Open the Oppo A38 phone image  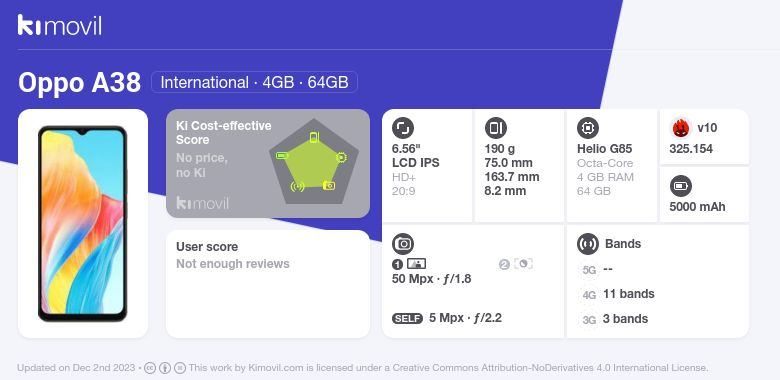pyautogui.click(x=83, y=223)
